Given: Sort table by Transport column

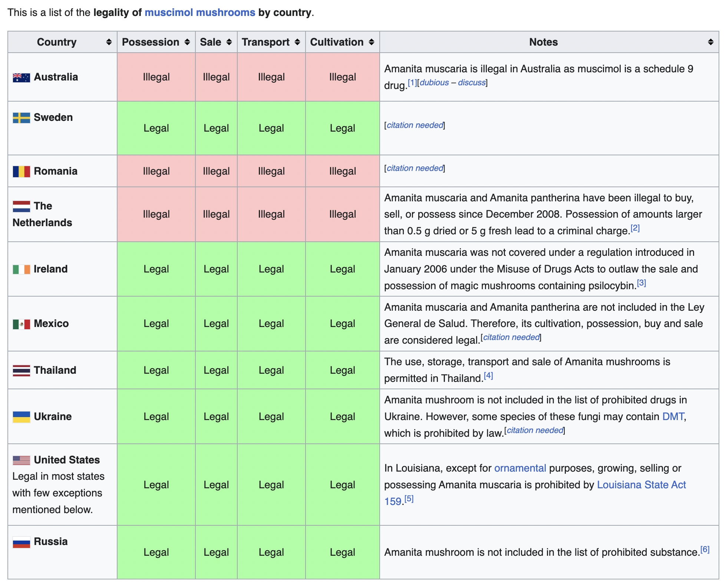Looking at the screenshot, I should point(297,42).
